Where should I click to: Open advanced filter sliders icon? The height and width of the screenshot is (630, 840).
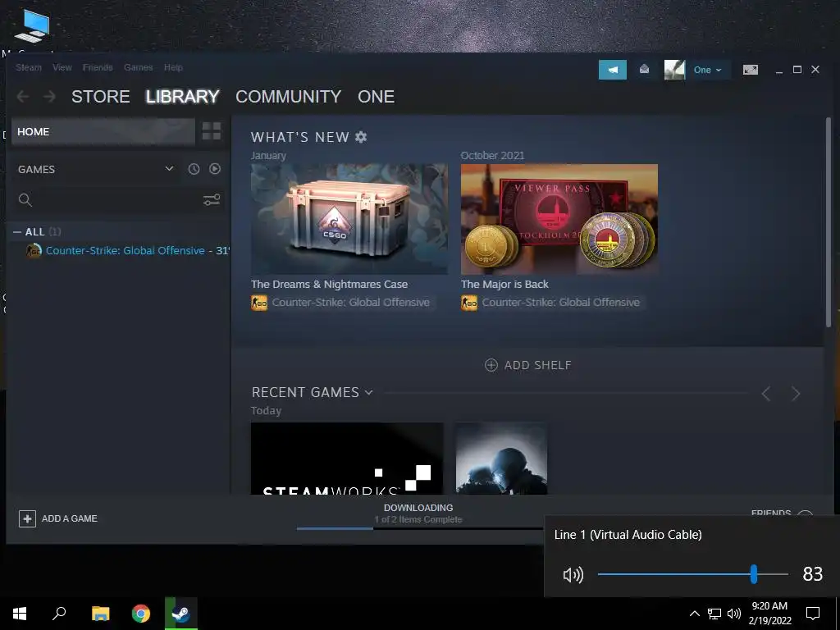pos(212,200)
